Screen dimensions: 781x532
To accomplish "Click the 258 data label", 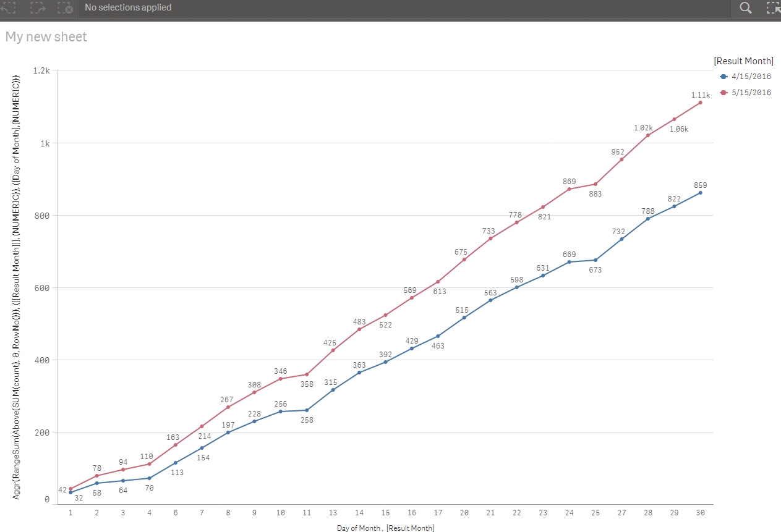I will point(307,420).
